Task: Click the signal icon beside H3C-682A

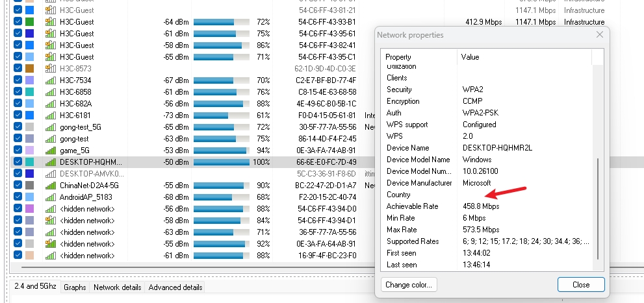Action: [x=50, y=104]
